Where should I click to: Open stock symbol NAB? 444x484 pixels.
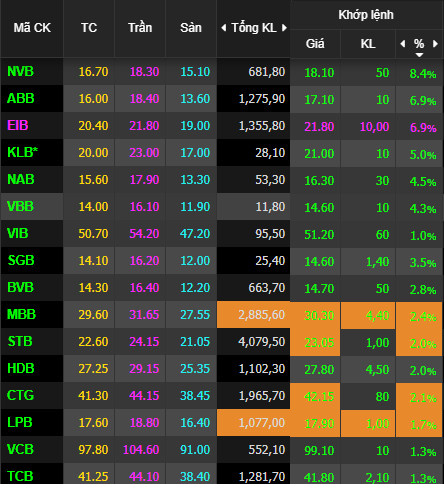coord(21,179)
